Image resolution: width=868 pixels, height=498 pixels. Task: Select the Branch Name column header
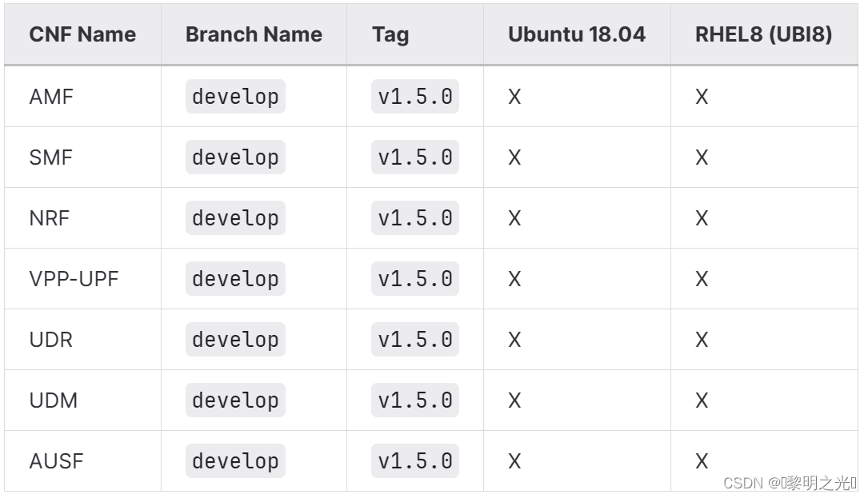(x=254, y=34)
